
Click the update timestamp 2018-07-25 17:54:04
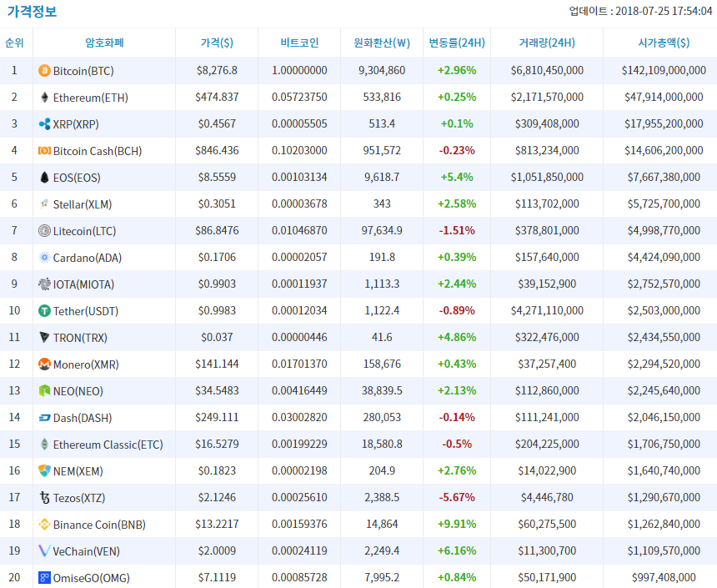pos(664,11)
